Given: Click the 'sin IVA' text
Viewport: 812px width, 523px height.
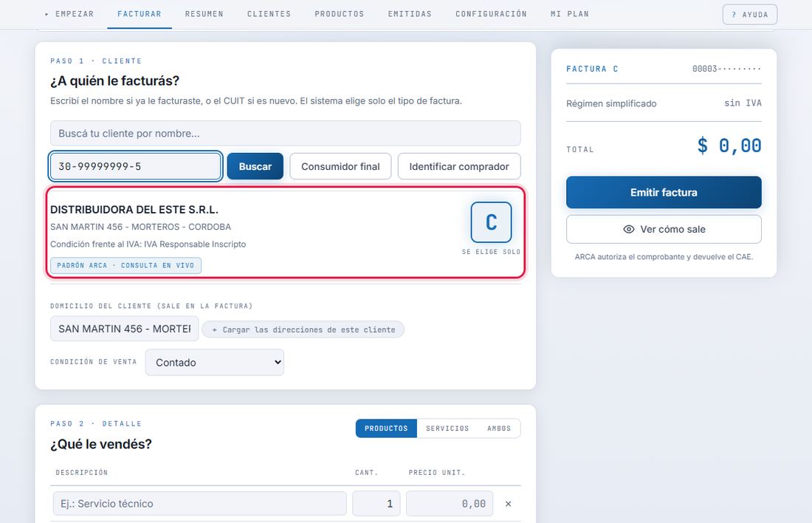Looking at the screenshot, I should point(743,103).
